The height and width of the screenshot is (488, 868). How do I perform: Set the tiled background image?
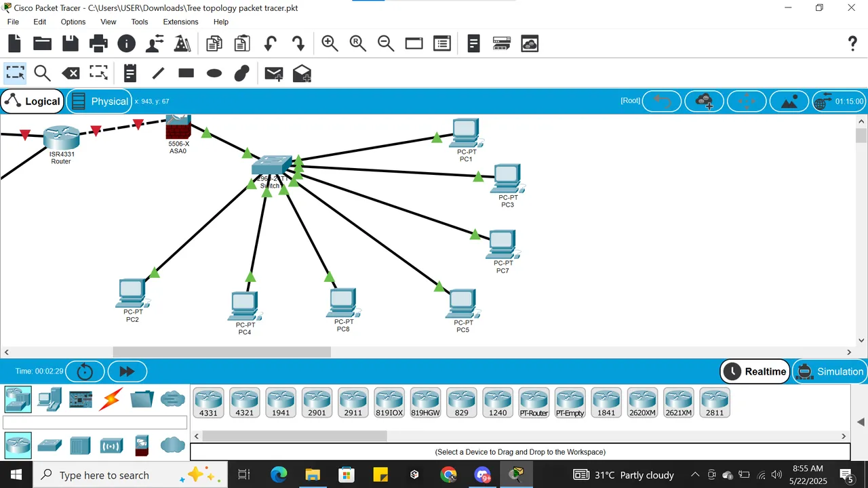(x=789, y=102)
